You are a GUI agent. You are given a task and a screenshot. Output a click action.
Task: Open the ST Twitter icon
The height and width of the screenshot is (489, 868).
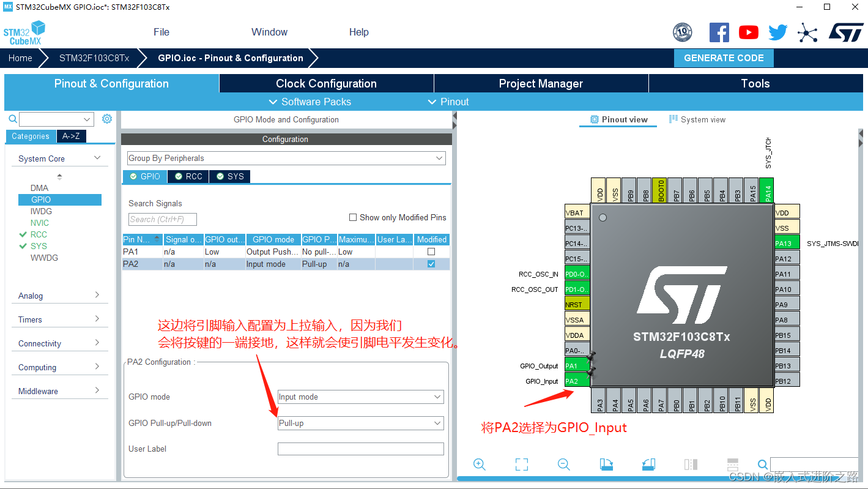click(x=778, y=32)
